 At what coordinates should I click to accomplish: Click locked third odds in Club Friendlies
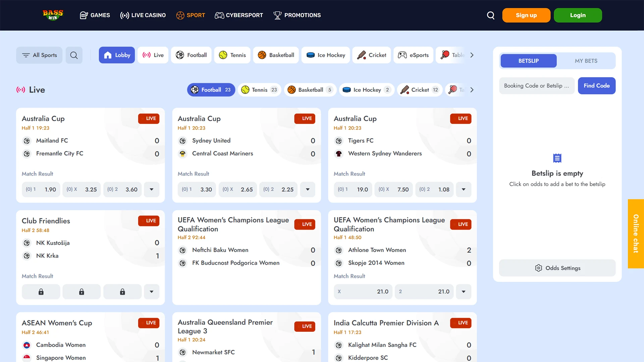(x=122, y=292)
